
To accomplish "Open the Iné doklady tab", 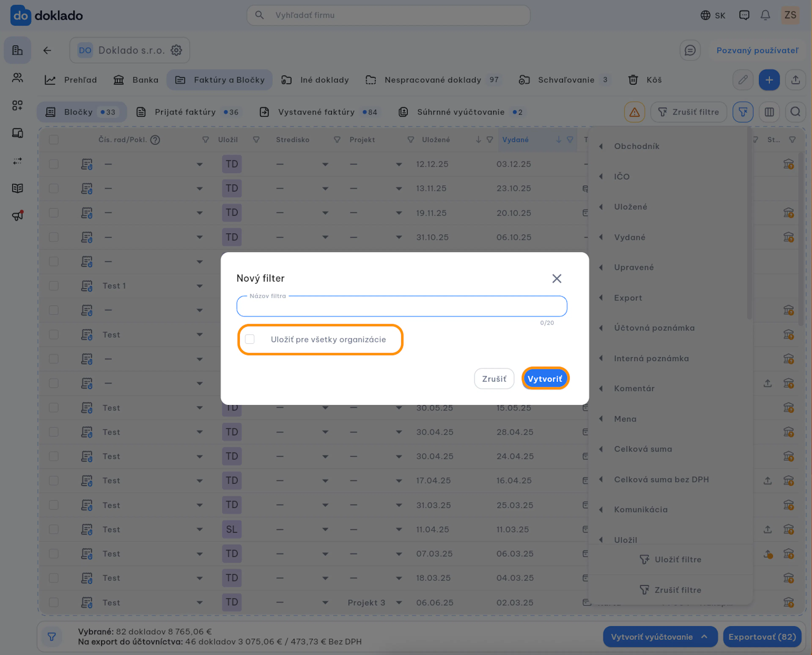I will point(315,80).
